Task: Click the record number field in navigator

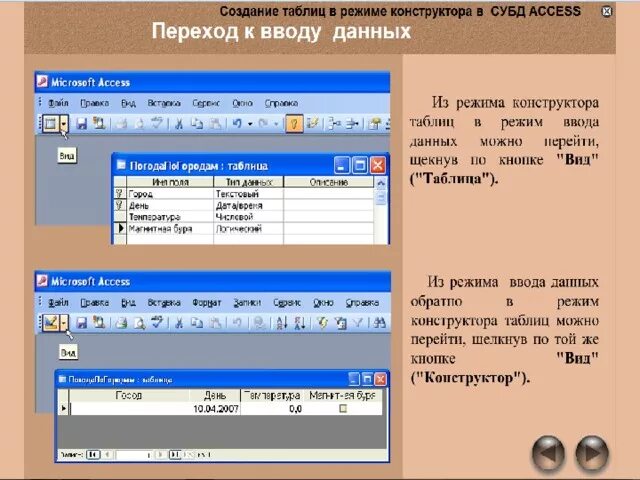Action: 134,454
